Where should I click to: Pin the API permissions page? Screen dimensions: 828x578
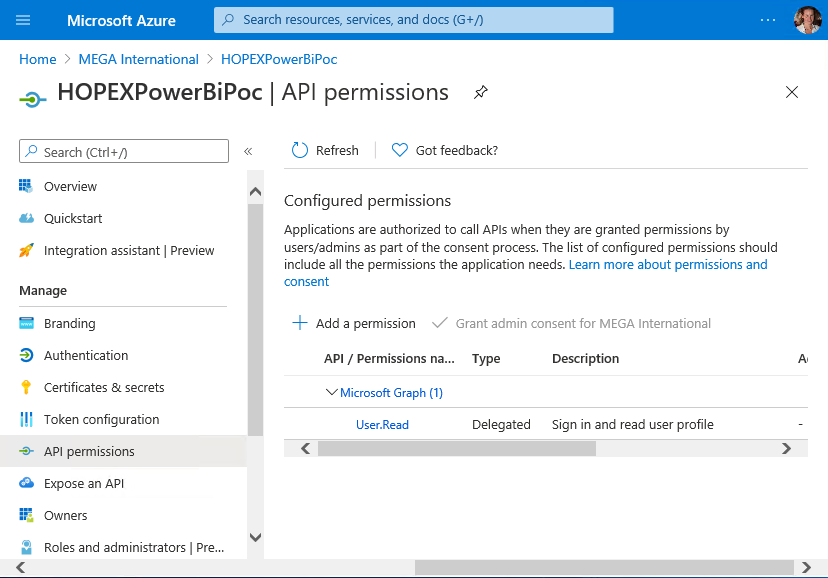[x=481, y=92]
